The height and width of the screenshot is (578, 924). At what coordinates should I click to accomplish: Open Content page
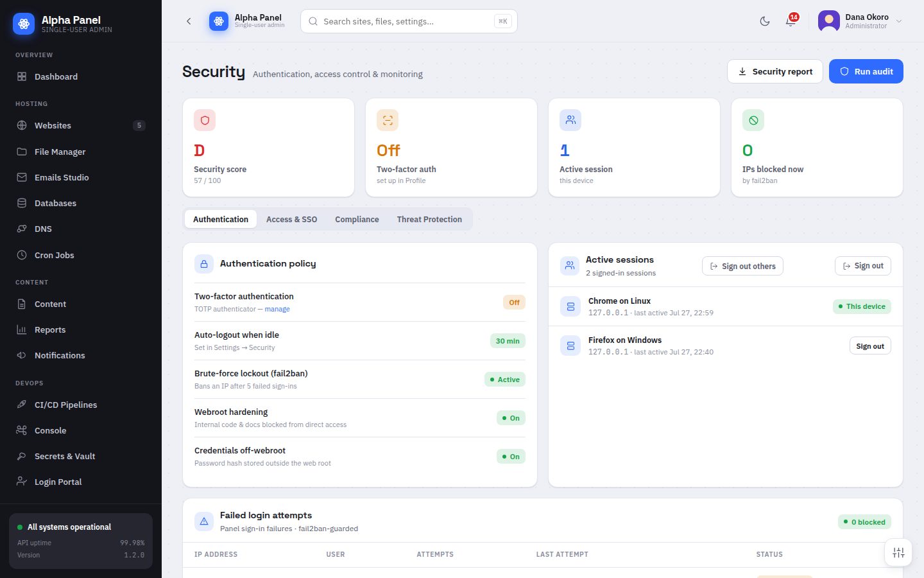click(x=81, y=304)
